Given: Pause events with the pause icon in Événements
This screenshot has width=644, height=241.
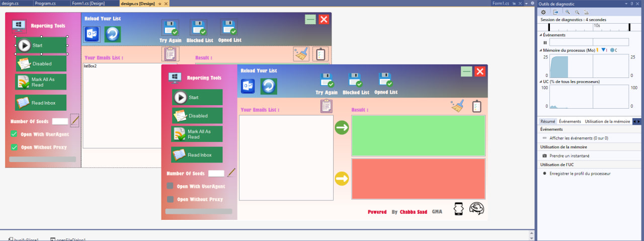Looking at the screenshot, I should pos(544,42).
